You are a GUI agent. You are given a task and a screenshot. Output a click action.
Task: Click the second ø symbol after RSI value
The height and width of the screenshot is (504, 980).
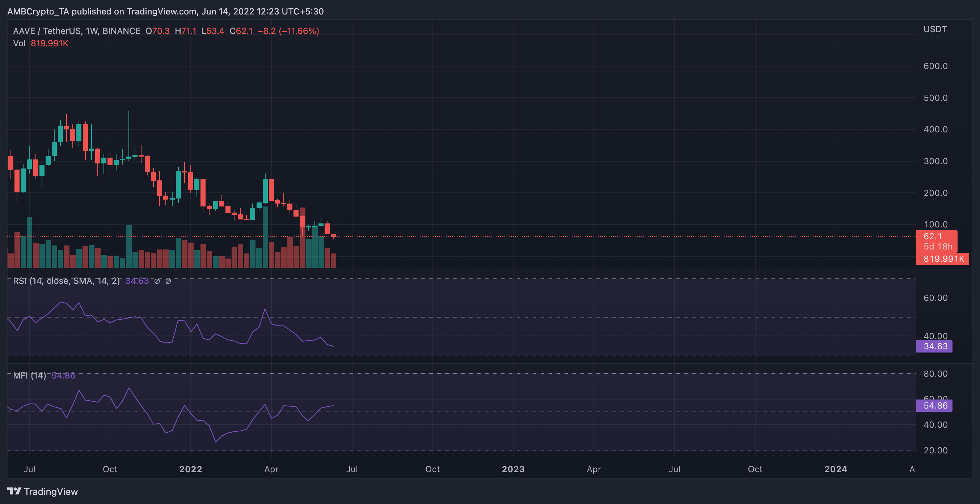[168, 281]
